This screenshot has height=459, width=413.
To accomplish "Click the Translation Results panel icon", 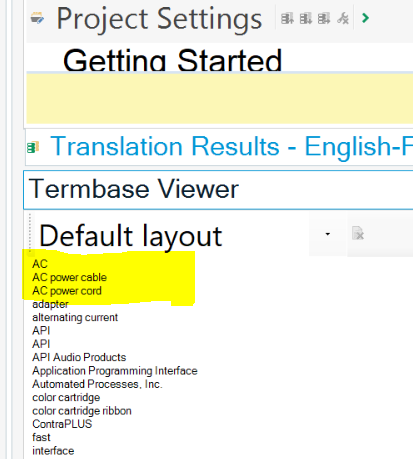I will [33, 147].
